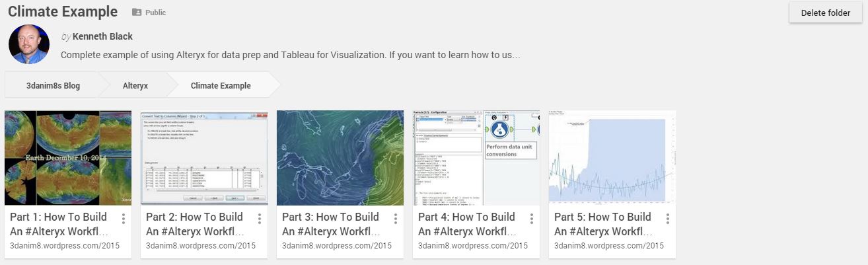This screenshot has height=265, width=868.
Task: Select the Climate Example breadcrumb
Action: tap(221, 85)
